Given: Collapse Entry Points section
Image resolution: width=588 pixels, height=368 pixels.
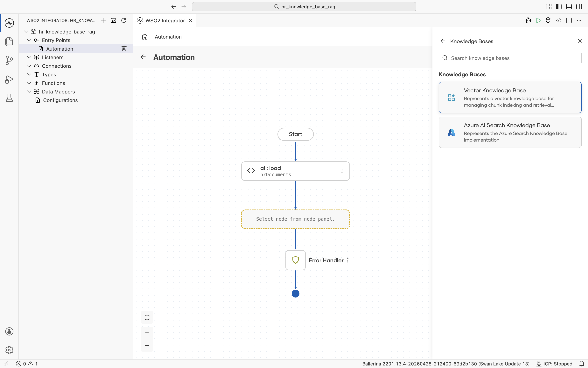Looking at the screenshot, I should [29, 40].
